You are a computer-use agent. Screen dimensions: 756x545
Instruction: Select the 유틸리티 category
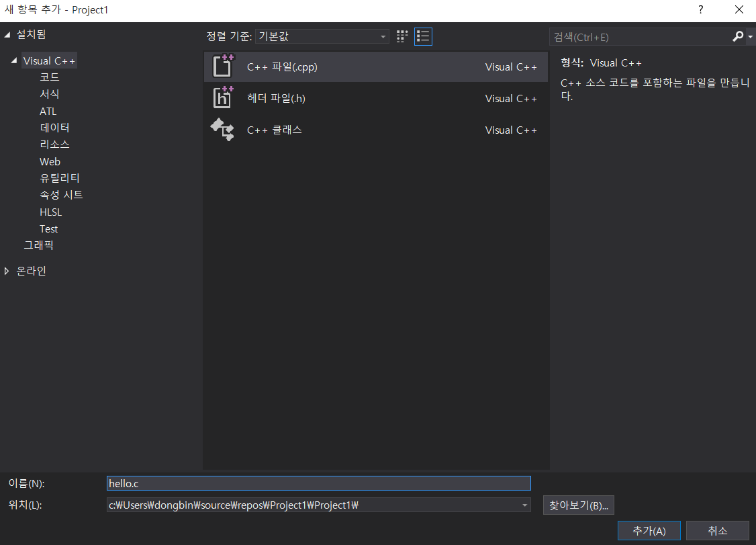pos(59,178)
